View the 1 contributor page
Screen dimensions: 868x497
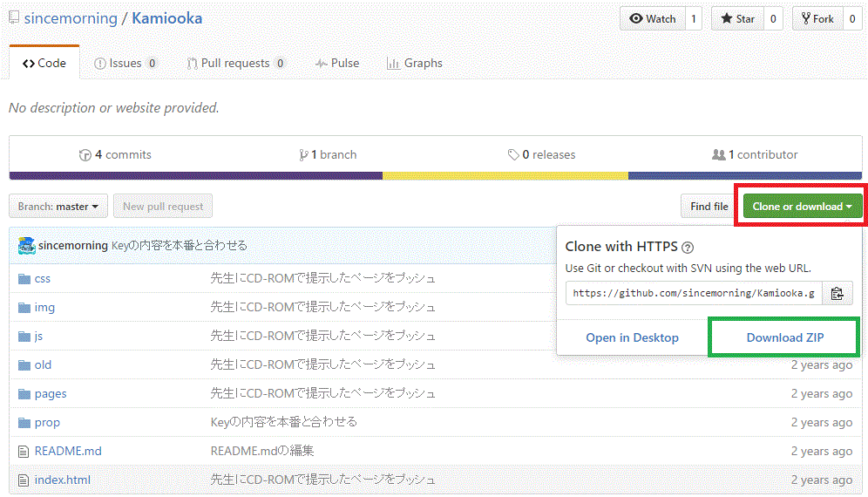(x=755, y=154)
